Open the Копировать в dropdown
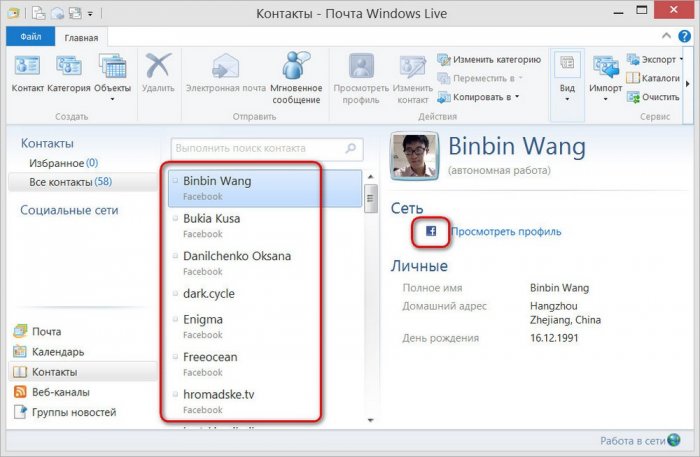 [x=478, y=97]
